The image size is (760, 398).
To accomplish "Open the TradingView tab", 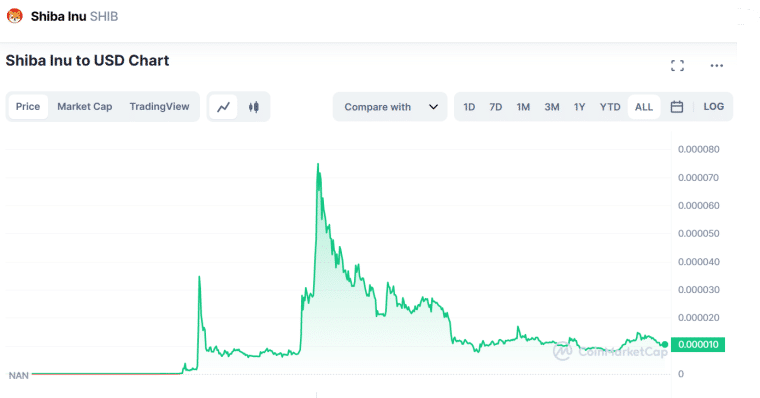I will (x=159, y=107).
